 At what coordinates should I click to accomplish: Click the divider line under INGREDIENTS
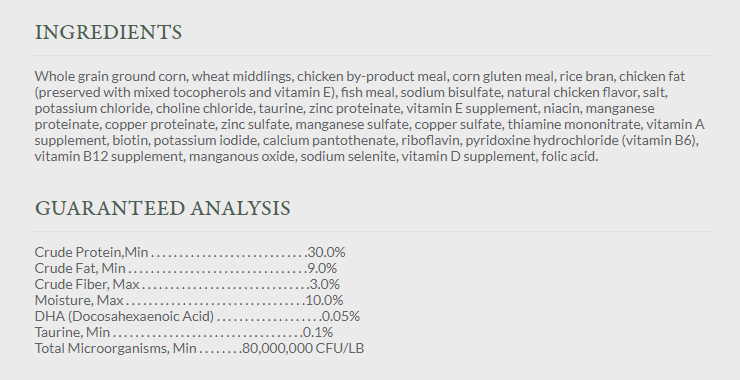[x=373, y=56]
